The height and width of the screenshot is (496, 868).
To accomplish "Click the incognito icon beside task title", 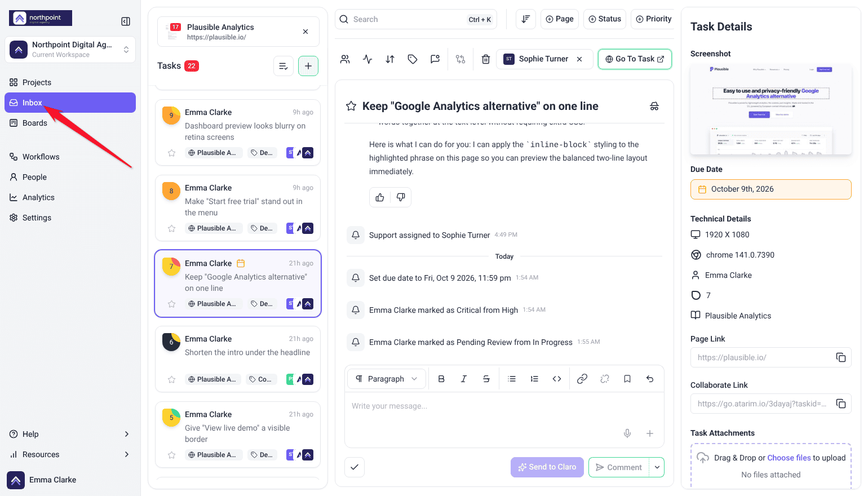I will tap(654, 106).
